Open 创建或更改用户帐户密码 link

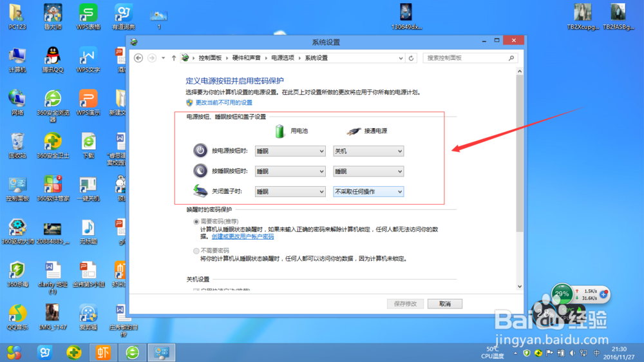click(243, 236)
